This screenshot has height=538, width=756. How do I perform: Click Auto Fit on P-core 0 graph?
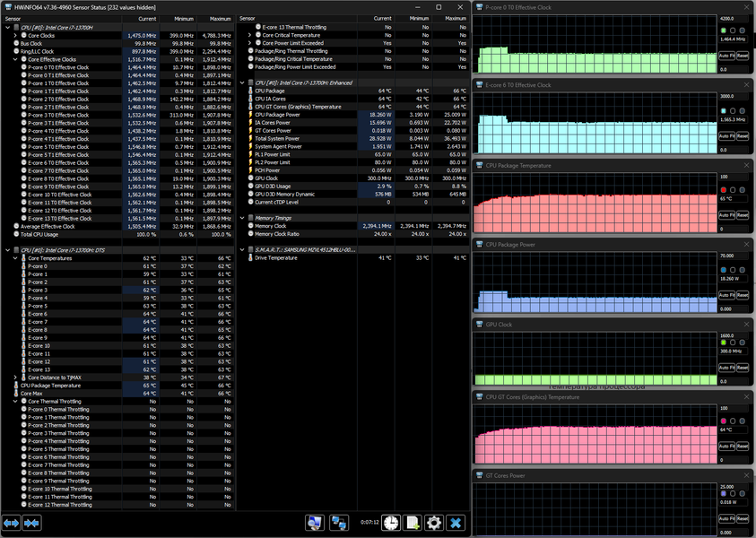pos(725,56)
